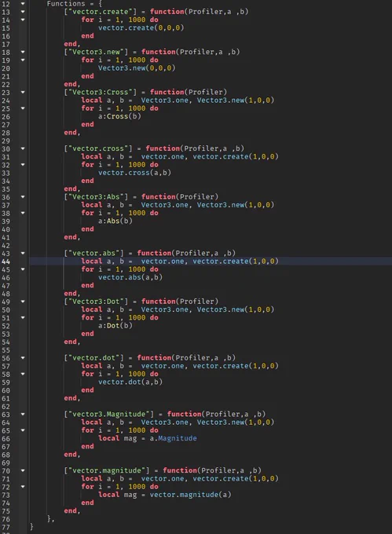
Task: Collapse the for loop fold at line 65
Action: [23, 430]
